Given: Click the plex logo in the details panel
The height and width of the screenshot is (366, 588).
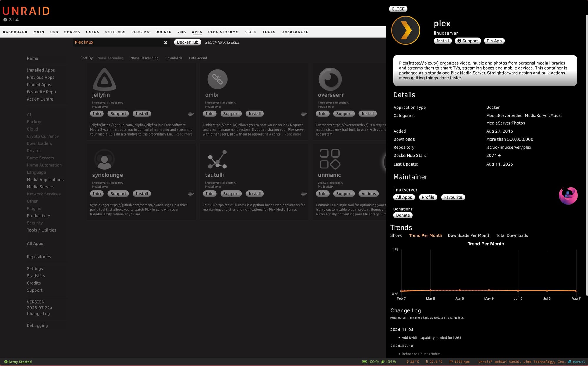Looking at the screenshot, I should (405, 30).
